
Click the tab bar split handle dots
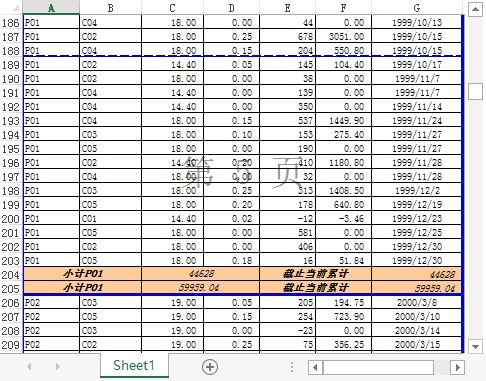[x=292, y=367]
